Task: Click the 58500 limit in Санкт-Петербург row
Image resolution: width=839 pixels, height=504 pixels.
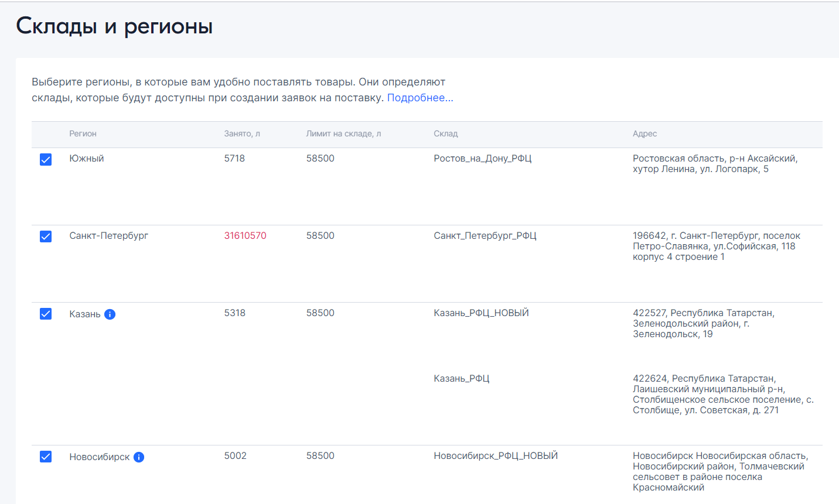Action: click(x=320, y=236)
